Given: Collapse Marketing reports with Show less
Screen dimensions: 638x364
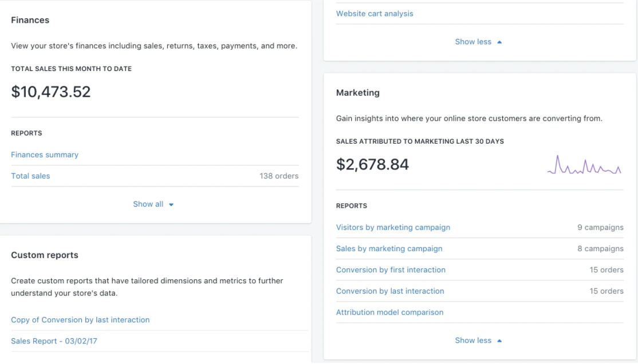Looking at the screenshot, I should coord(473,341).
